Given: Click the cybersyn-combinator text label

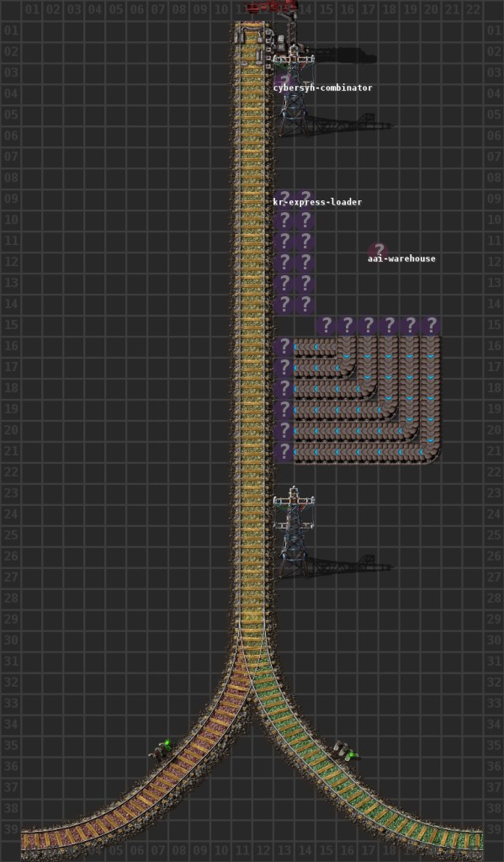Looking at the screenshot, I should point(322,88).
